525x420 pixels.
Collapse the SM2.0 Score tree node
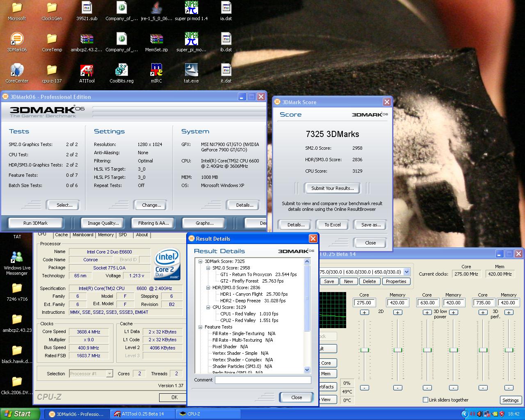[208, 268]
